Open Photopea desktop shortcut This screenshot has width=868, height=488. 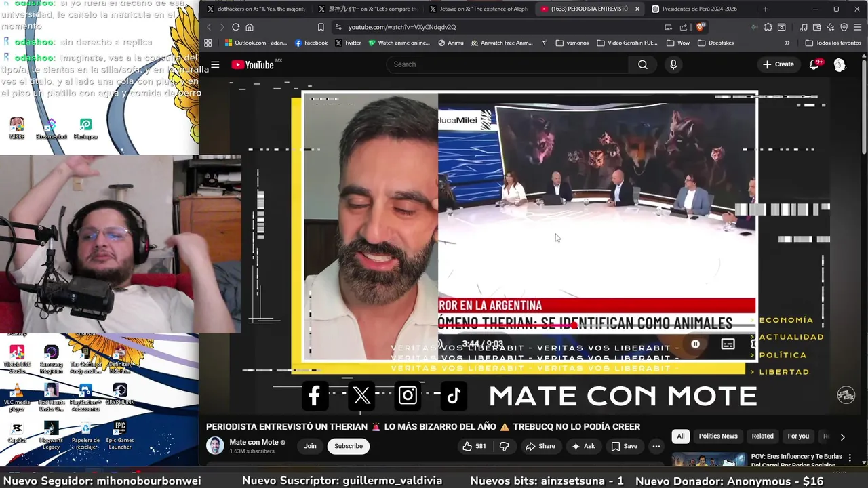(85, 128)
